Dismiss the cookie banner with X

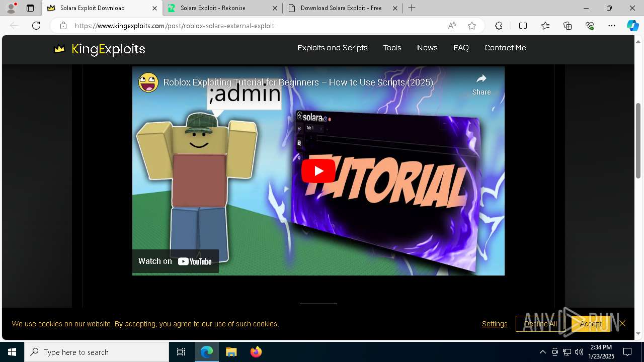(x=622, y=323)
